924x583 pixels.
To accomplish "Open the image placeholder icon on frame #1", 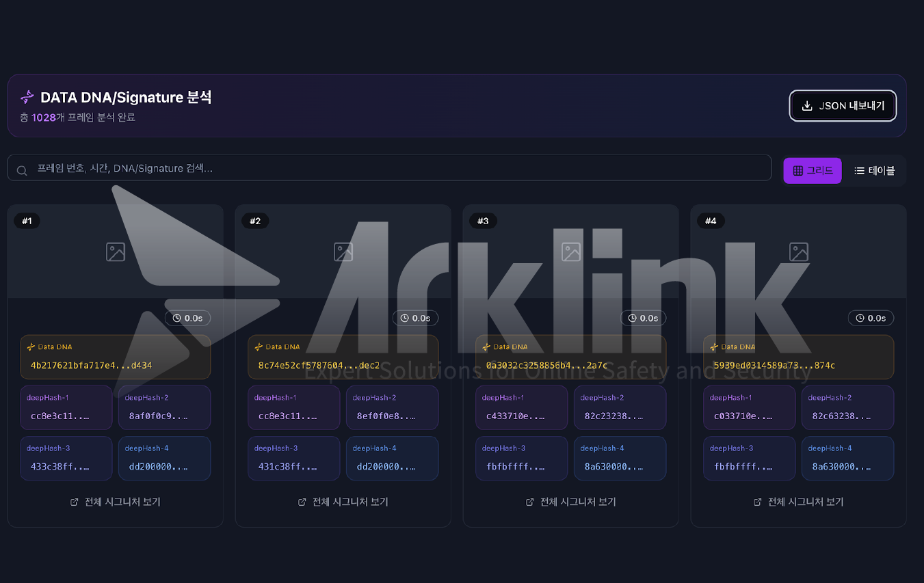I will pyautogui.click(x=116, y=252).
